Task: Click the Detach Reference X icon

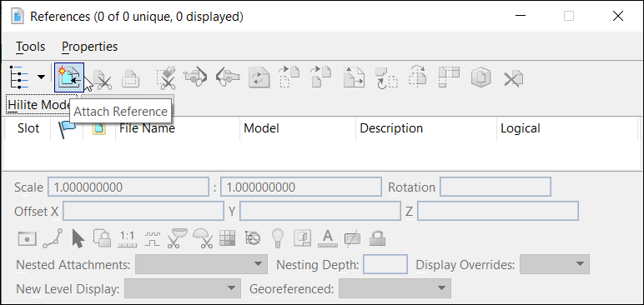Action: click(513, 77)
